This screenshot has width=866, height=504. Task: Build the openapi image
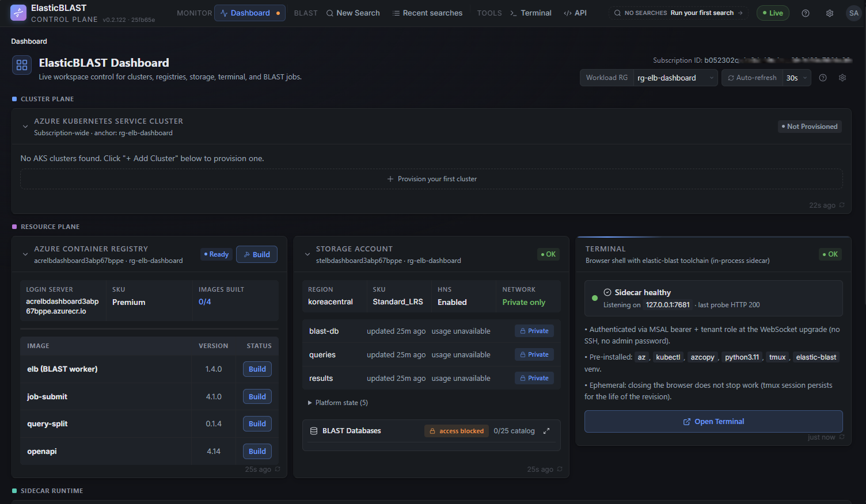click(x=257, y=452)
